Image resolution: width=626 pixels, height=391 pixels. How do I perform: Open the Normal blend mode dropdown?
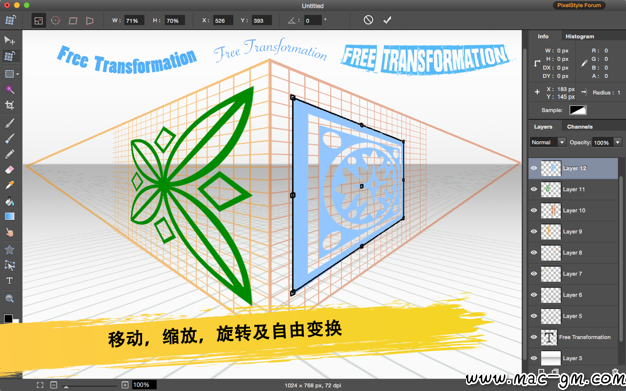coord(548,142)
